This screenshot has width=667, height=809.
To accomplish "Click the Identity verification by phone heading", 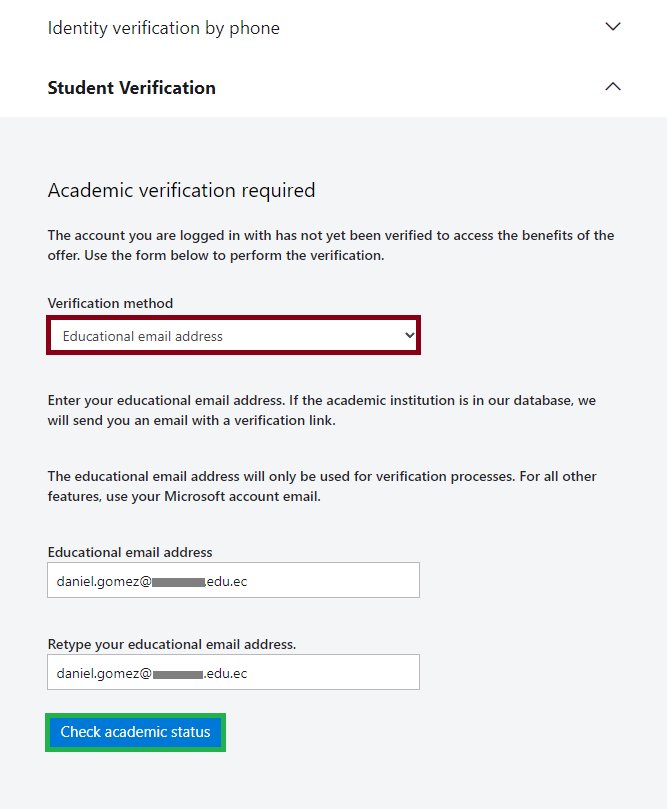I will coord(164,28).
